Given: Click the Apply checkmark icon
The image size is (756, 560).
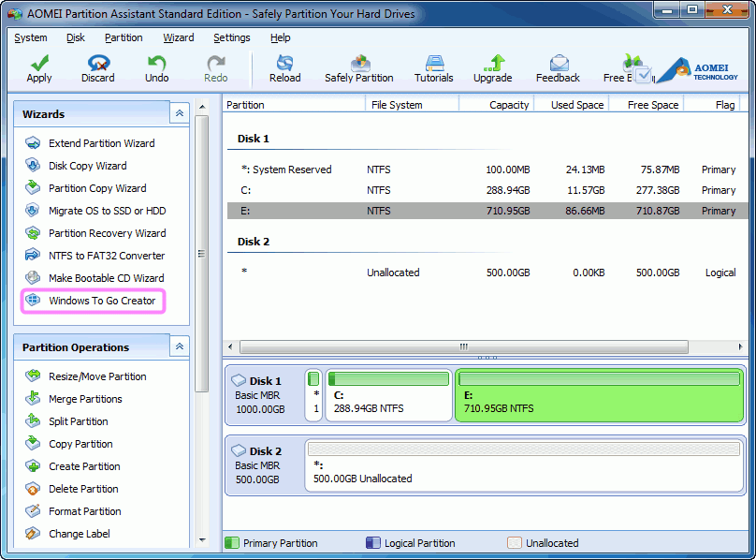Looking at the screenshot, I should (x=39, y=64).
